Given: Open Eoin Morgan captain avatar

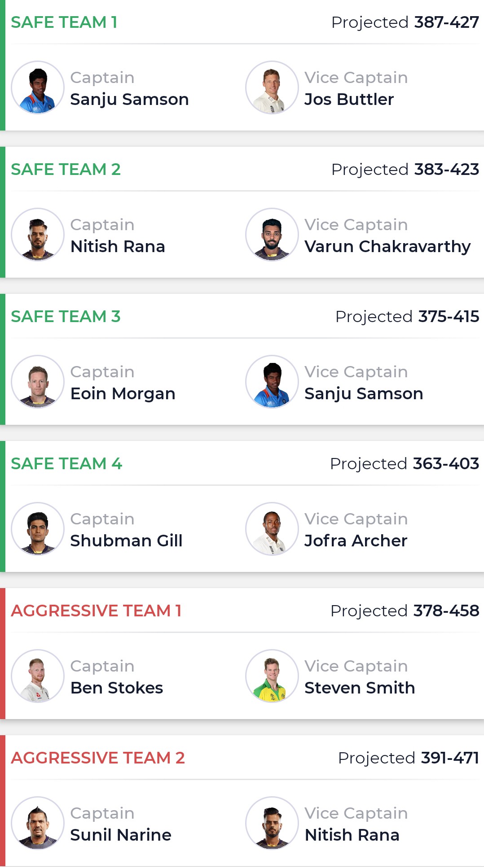Looking at the screenshot, I should [38, 382].
